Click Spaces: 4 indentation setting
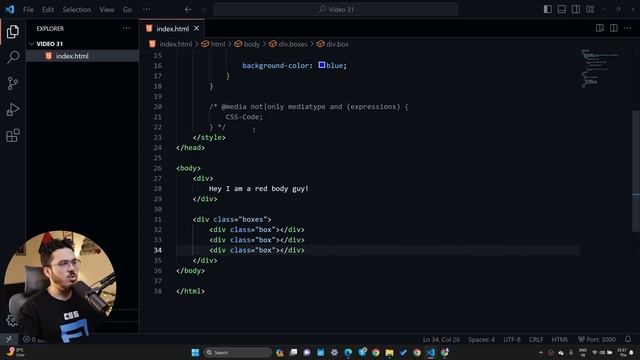 pyautogui.click(x=481, y=340)
